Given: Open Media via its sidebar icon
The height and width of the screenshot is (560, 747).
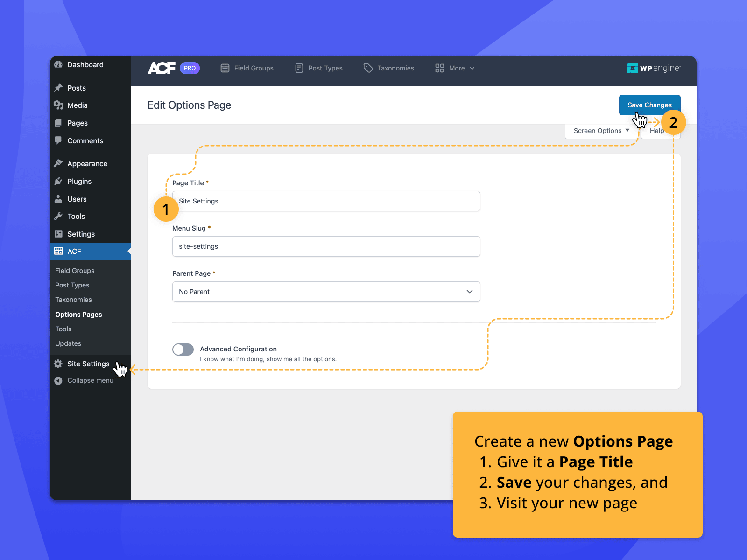Looking at the screenshot, I should [58, 105].
